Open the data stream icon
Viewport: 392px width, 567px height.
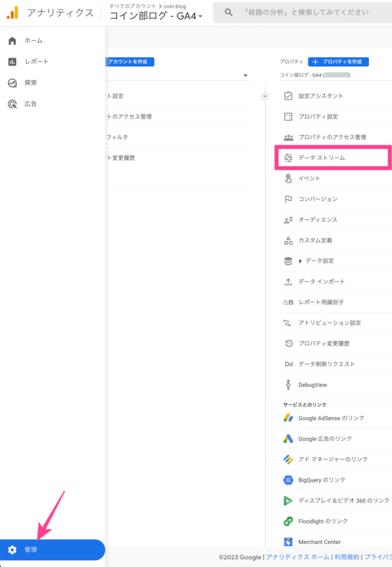pyautogui.click(x=288, y=158)
